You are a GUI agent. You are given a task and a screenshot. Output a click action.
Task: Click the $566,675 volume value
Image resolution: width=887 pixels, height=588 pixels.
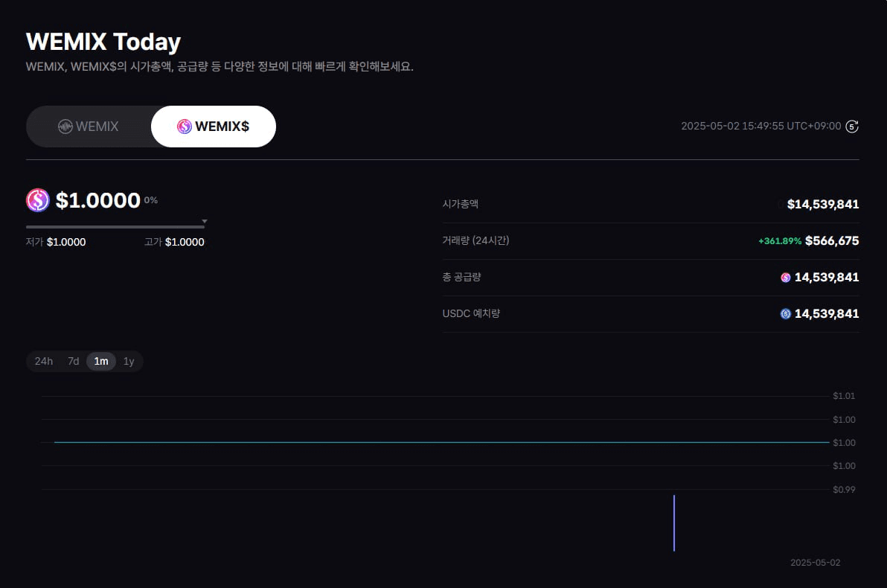pyautogui.click(x=832, y=241)
